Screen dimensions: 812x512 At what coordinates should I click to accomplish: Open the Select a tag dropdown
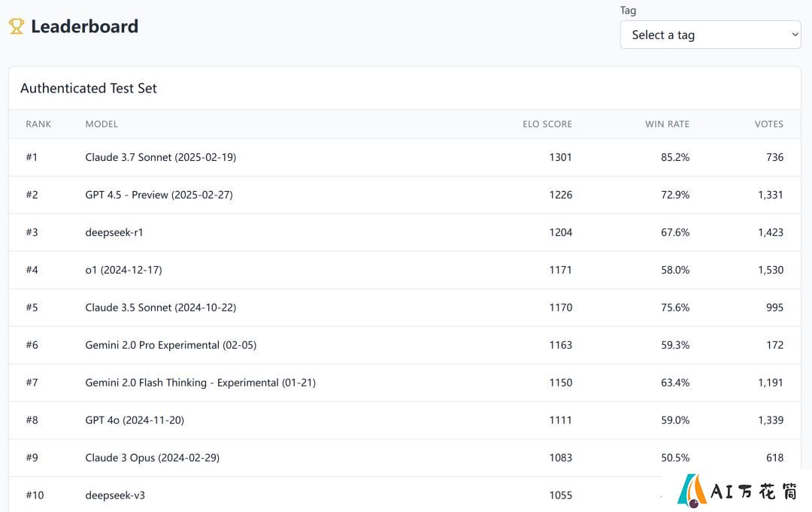pyautogui.click(x=710, y=35)
